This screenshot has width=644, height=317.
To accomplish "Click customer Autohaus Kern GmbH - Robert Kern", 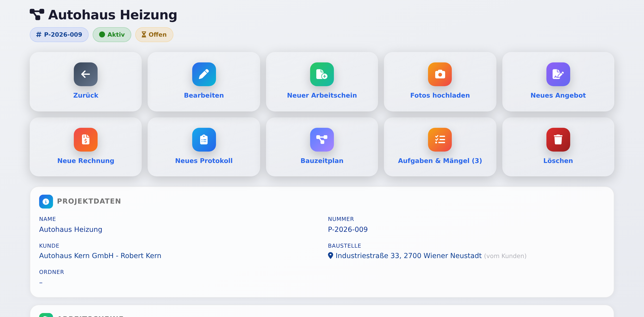I will coord(100,256).
